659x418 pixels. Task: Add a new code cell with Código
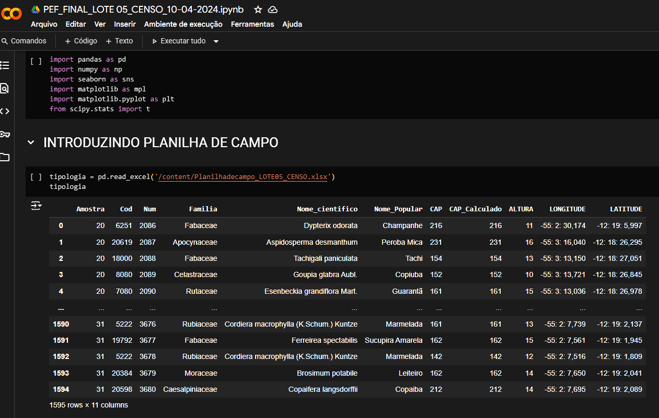(x=81, y=41)
